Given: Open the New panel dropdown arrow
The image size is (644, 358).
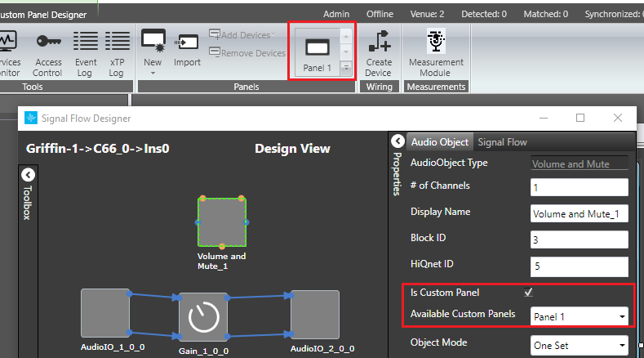Looking at the screenshot, I should pos(153,74).
